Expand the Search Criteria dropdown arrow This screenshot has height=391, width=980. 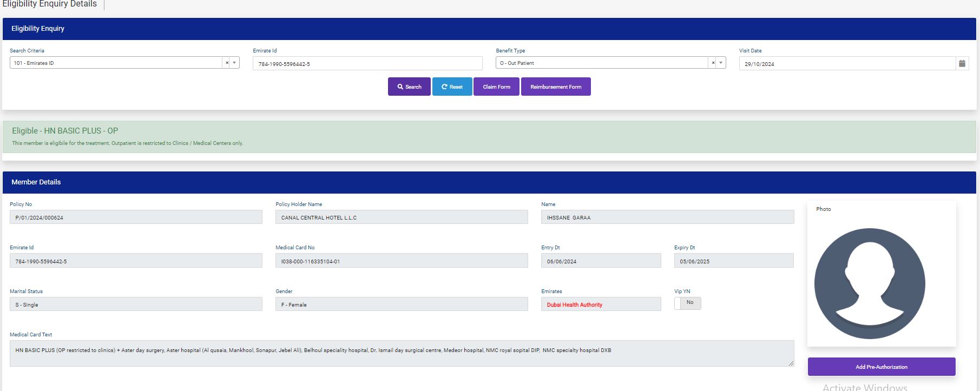tap(234, 63)
